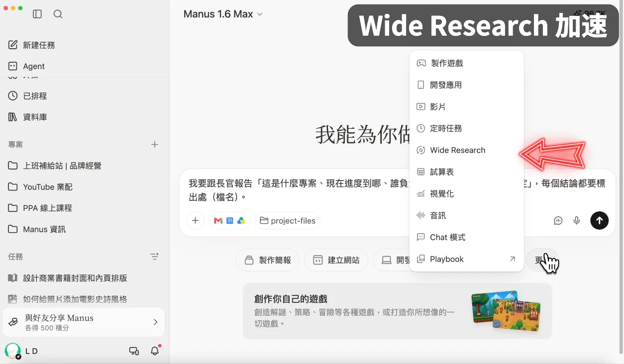This screenshot has width=624, height=364.
Task: Click the macOS green fullscreen window button
Action: point(20,8)
